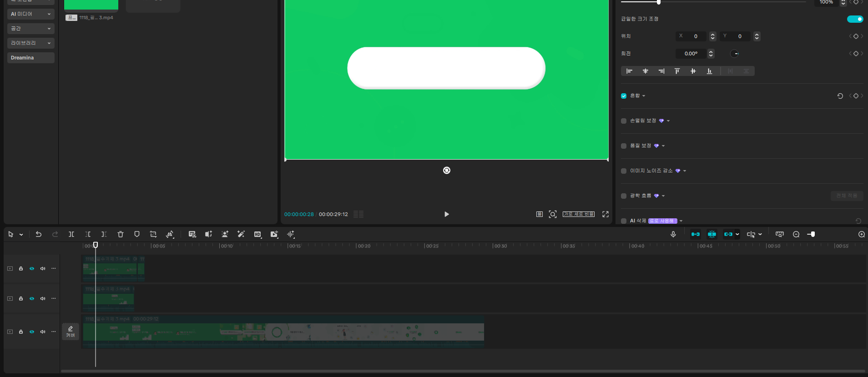Add a marker with the shield icon

click(137, 234)
